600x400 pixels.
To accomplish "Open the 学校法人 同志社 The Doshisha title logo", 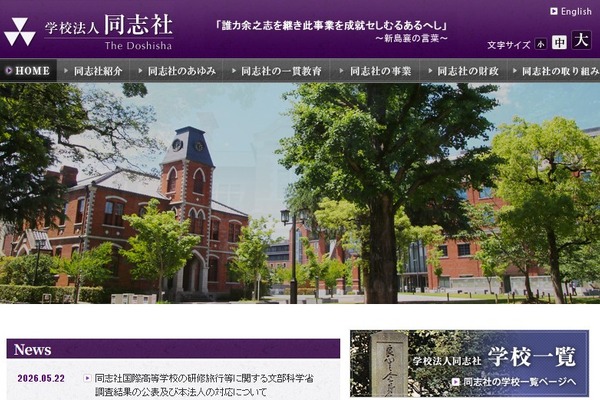I will [109, 32].
